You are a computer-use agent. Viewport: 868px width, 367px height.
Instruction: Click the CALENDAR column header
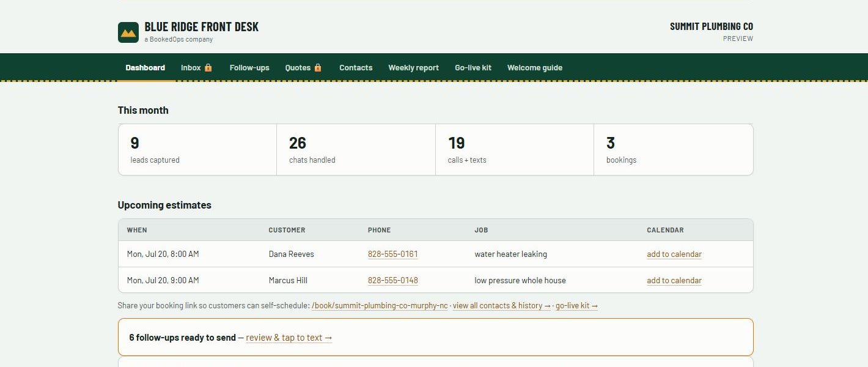tap(665, 230)
